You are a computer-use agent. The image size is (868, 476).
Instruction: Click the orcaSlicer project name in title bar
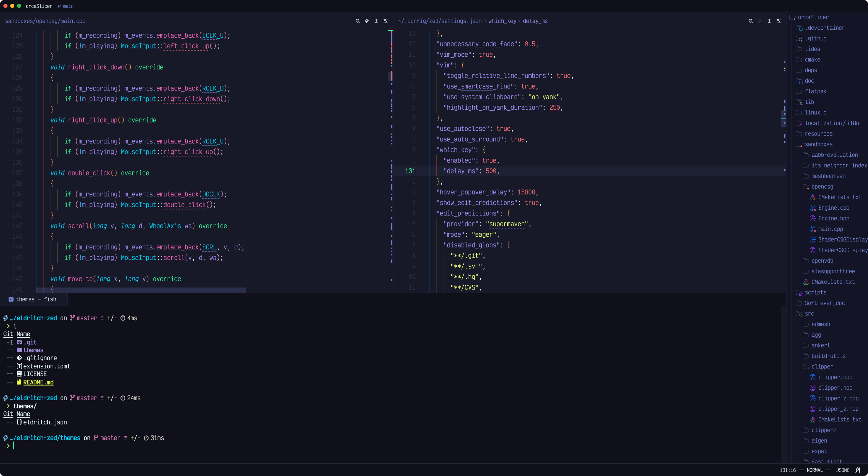tap(39, 6)
